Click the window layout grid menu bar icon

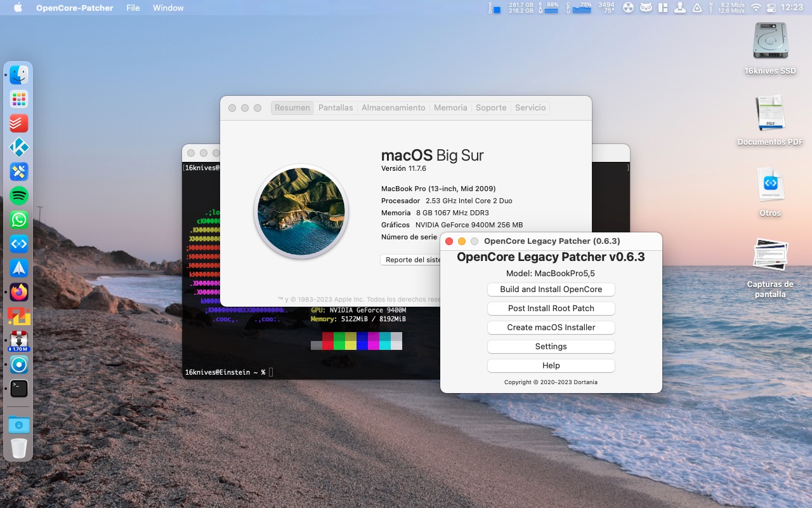663,8
